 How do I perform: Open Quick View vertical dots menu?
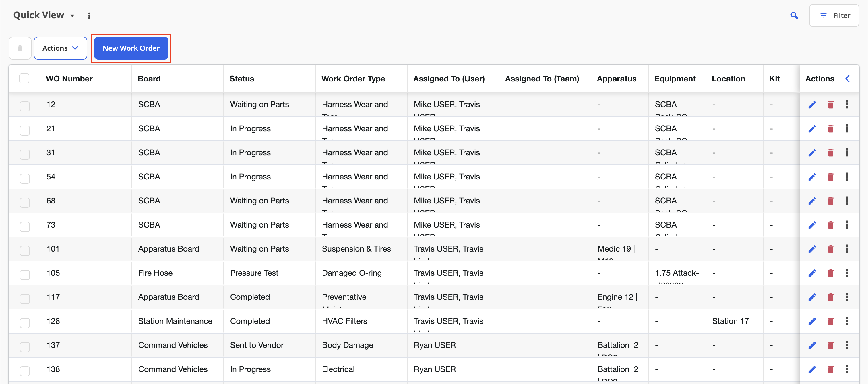click(x=89, y=15)
